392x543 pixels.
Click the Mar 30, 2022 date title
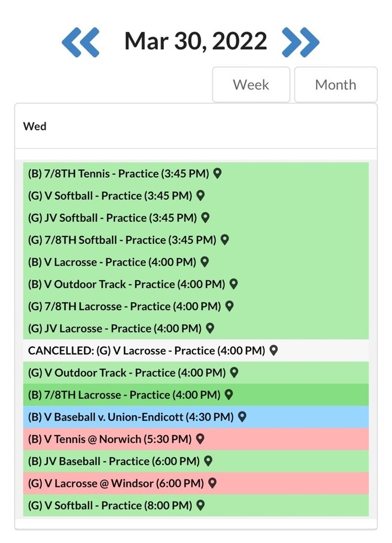coord(195,40)
